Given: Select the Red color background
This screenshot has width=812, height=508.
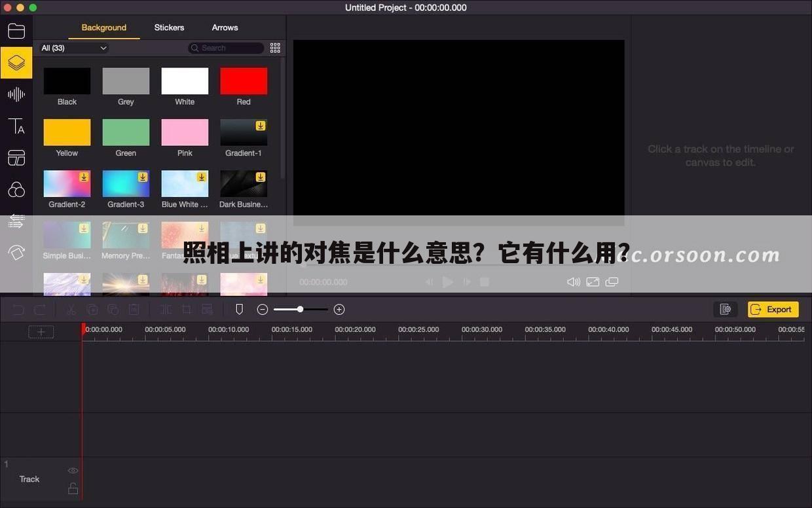Looking at the screenshot, I should pos(244,81).
